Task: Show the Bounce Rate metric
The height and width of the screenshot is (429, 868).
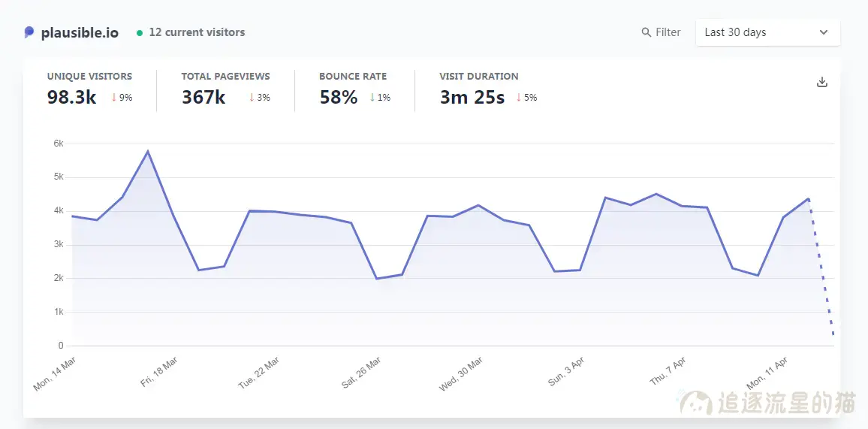Action: (353, 76)
